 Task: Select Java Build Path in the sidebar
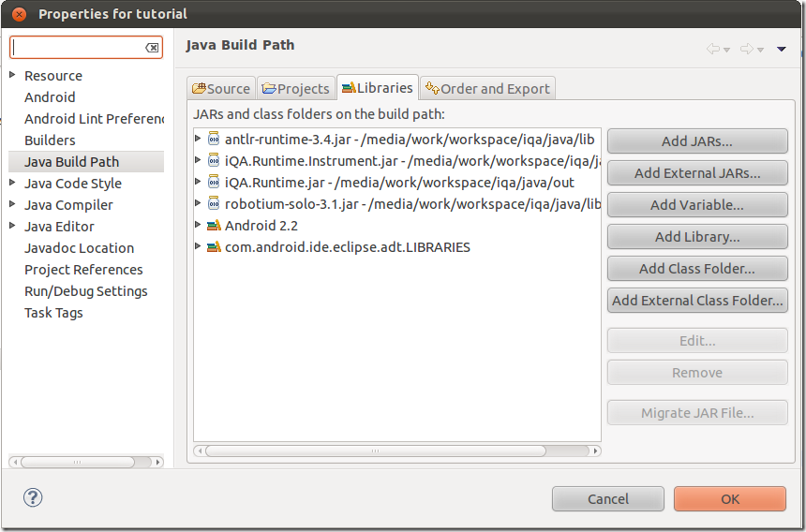[x=71, y=162]
